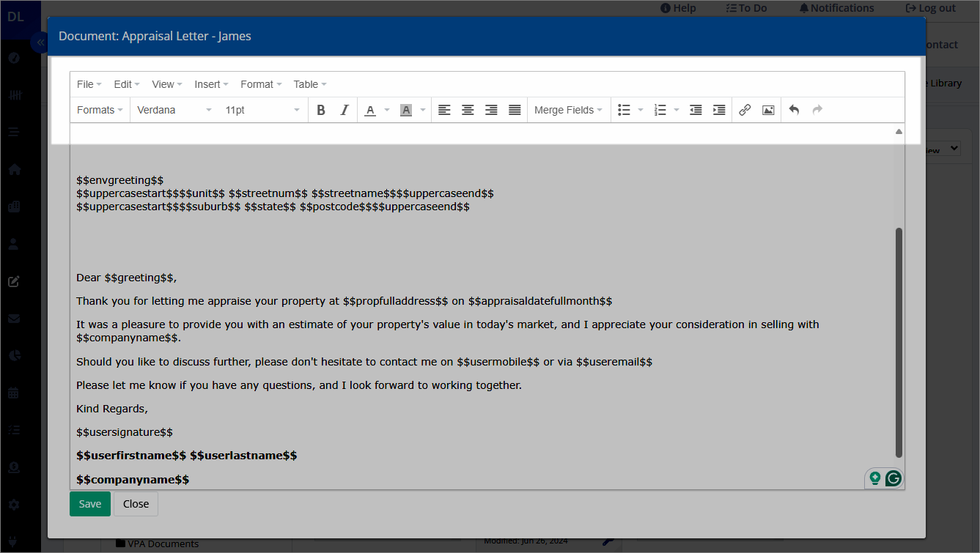Viewport: 980px width, 553px height.
Task: Open the Insert menu
Action: (x=211, y=84)
